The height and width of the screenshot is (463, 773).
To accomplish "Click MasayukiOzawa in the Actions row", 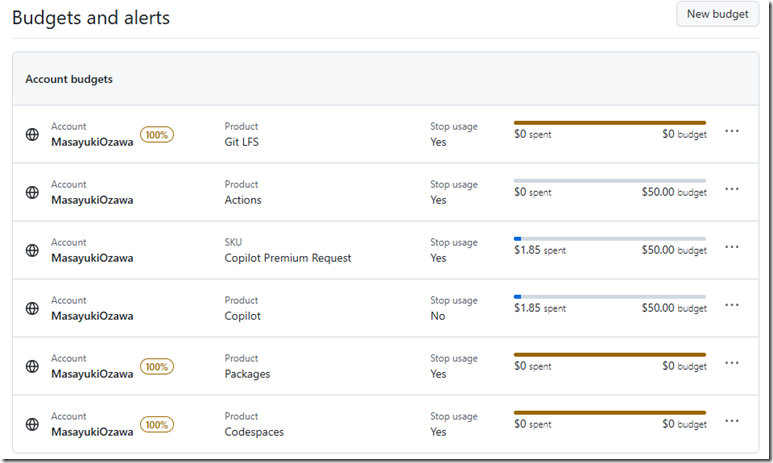I will click(x=92, y=200).
